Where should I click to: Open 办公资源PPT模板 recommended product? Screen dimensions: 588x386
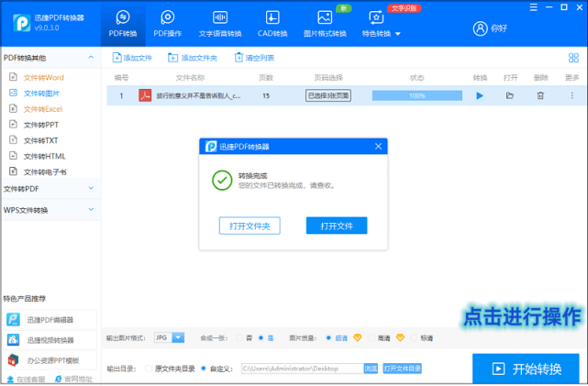(x=50, y=360)
